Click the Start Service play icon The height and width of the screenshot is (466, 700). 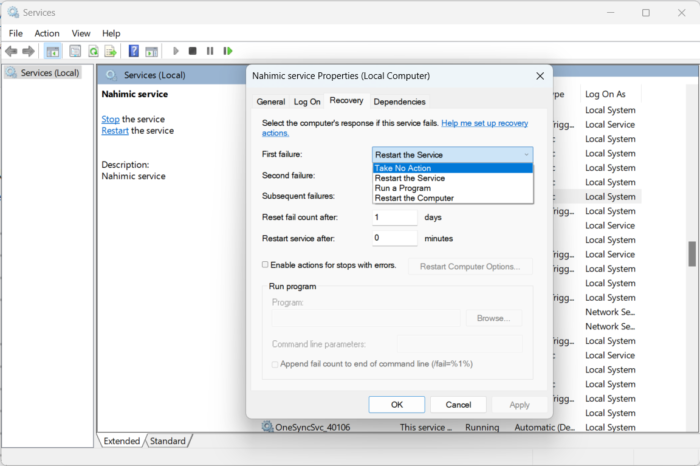pyautogui.click(x=176, y=51)
